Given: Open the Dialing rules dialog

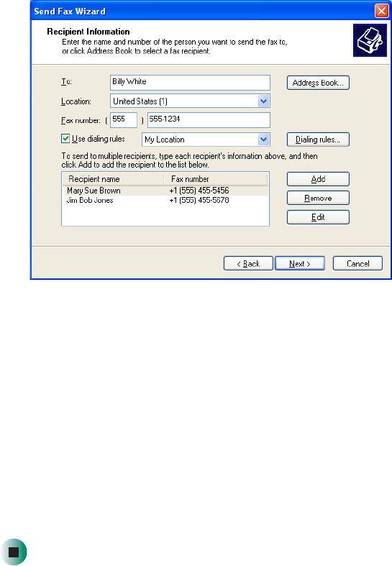Looking at the screenshot, I should 318,140.
